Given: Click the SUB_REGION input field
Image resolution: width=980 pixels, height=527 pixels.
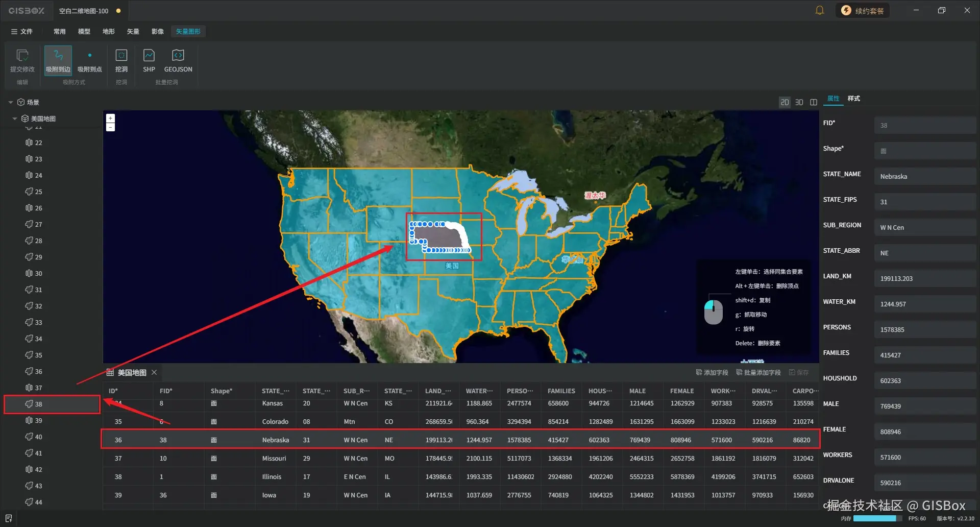Looking at the screenshot, I should coord(925,228).
